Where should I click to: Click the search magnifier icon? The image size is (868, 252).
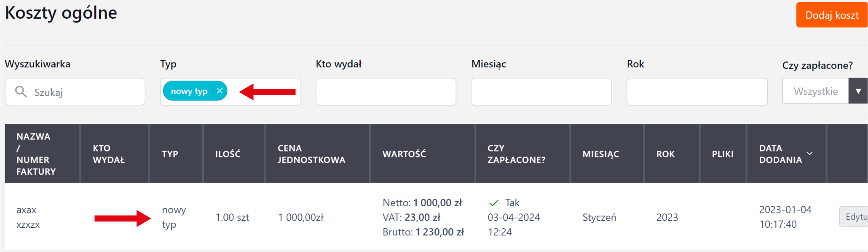(x=21, y=91)
